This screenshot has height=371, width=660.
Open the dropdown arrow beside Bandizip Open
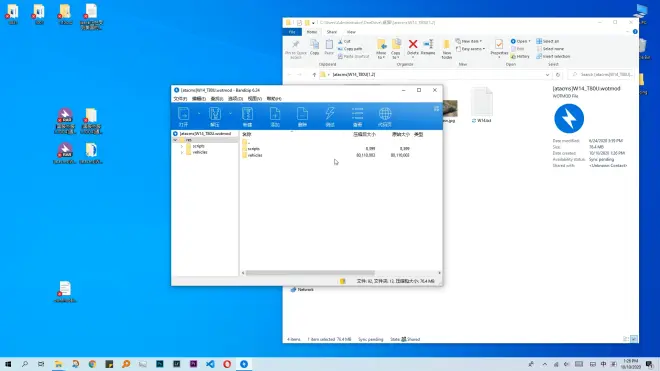point(199,114)
